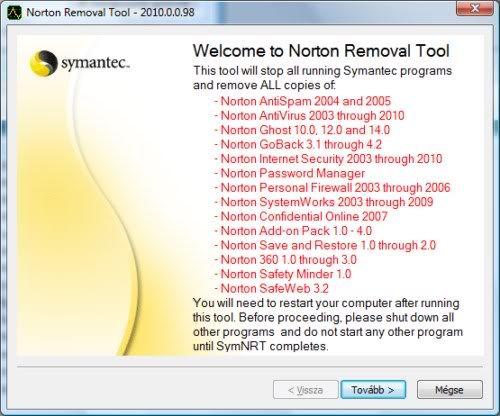The height and width of the screenshot is (416, 500).
Task: Select the Norton 360 1.0 through 3.0 line
Action: coord(285,260)
